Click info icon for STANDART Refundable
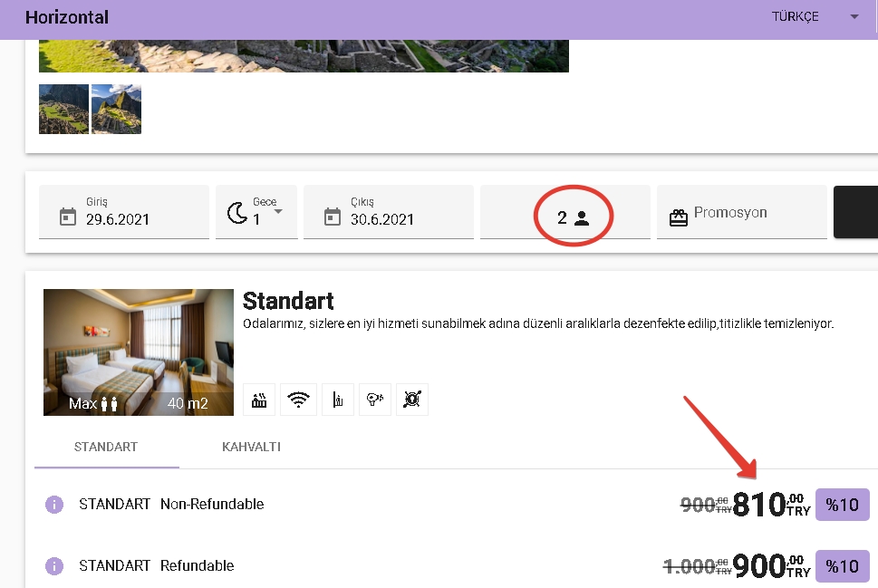Screen dimensions: 878x588 (54, 566)
